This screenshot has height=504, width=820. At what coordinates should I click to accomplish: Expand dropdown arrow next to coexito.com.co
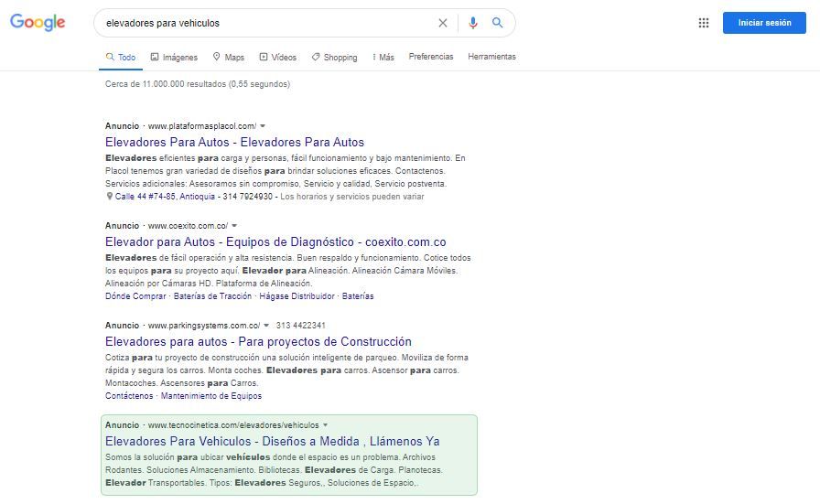pos(234,226)
